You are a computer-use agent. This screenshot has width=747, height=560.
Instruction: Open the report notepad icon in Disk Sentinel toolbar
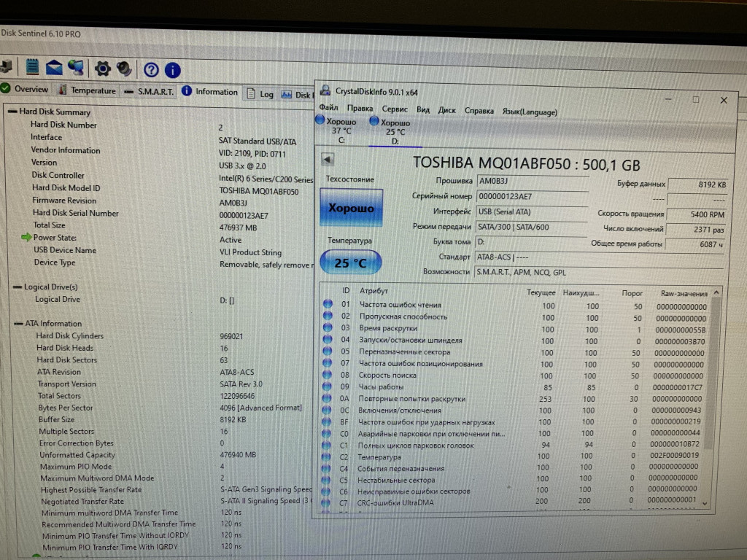[x=32, y=66]
